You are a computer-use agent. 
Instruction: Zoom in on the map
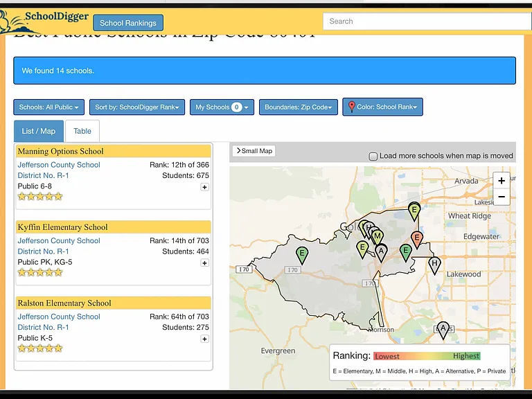click(x=502, y=181)
